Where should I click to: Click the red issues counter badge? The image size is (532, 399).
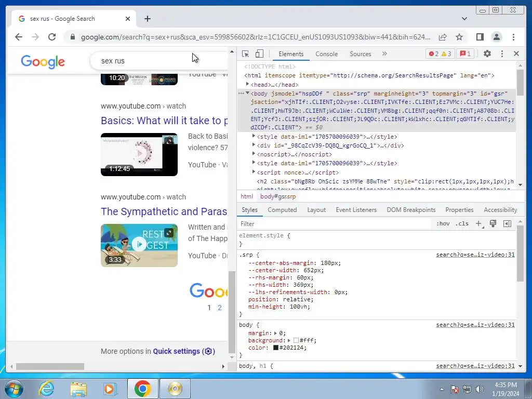pyautogui.click(x=465, y=54)
